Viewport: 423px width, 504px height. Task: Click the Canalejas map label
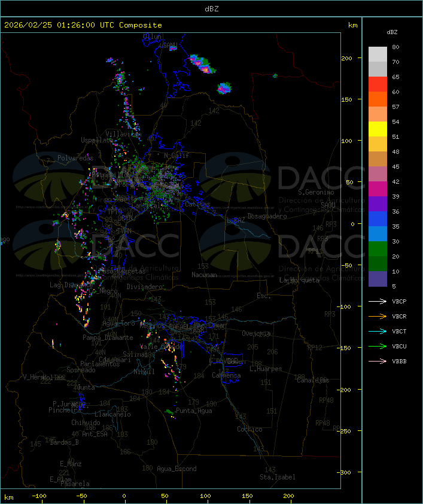(x=313, y=380)
